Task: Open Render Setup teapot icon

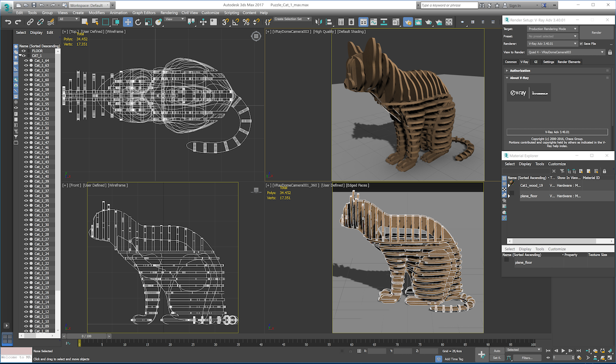Action: 408,22
